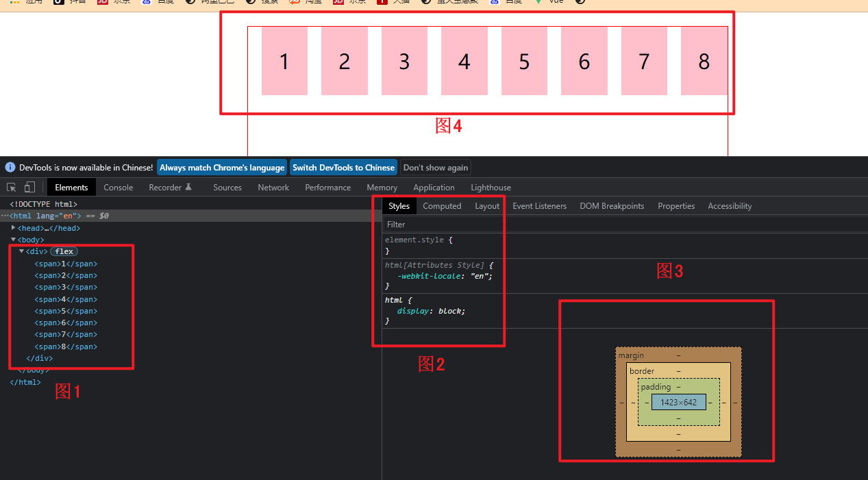Select the Properties sidebar tab

click(676, 205)
